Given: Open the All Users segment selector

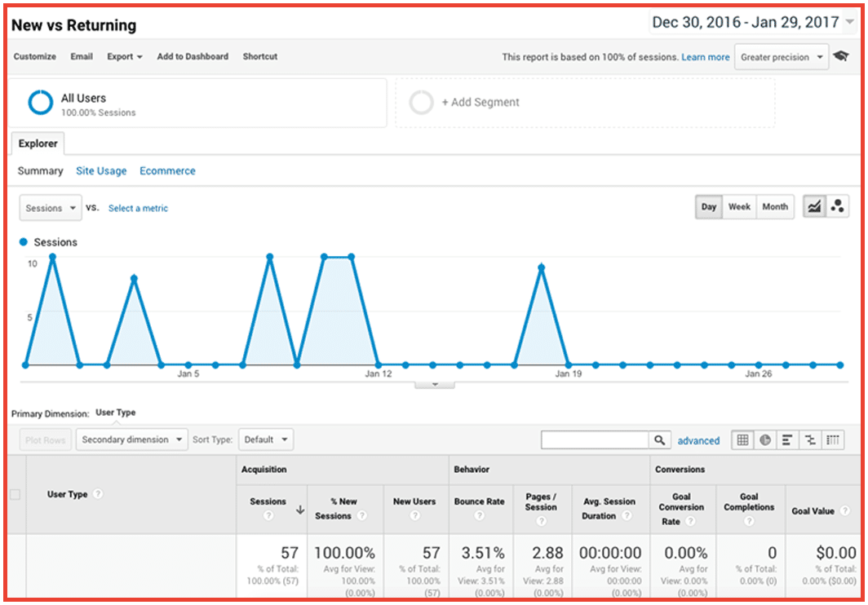Looking at the screenshot, I should coord(197,103).
